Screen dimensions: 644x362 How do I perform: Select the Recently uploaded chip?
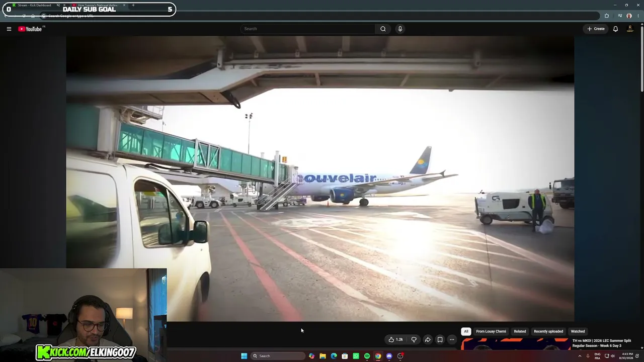548,331
